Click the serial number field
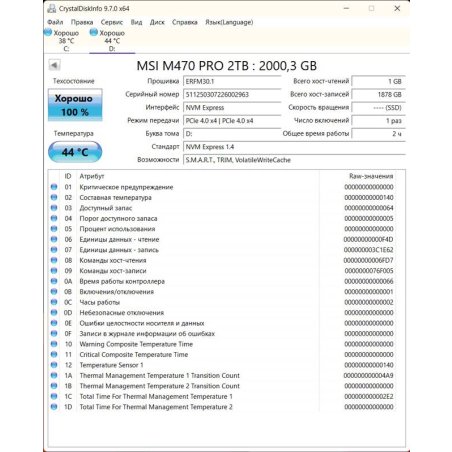The image size is (452, 452). (232, 94)
